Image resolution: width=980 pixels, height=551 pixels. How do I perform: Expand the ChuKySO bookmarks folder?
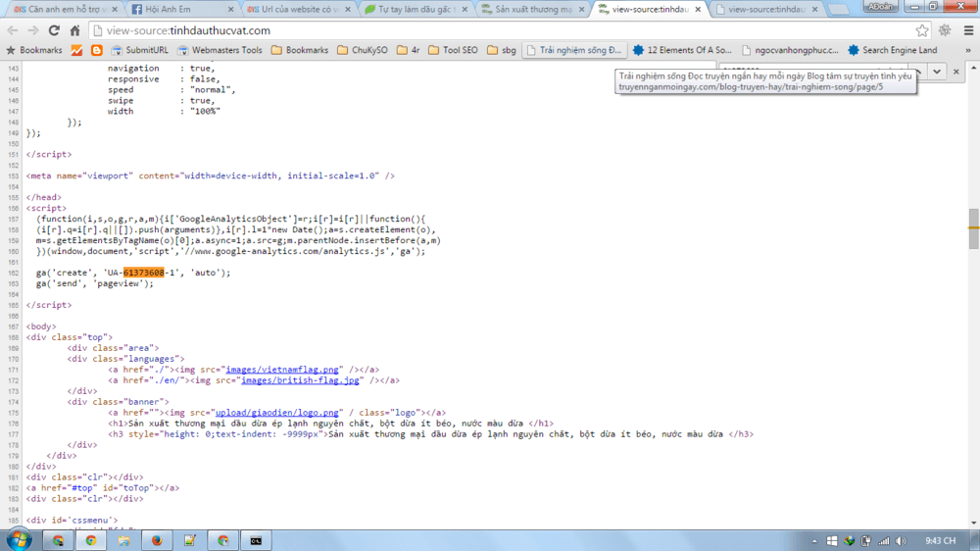(362, 50)
